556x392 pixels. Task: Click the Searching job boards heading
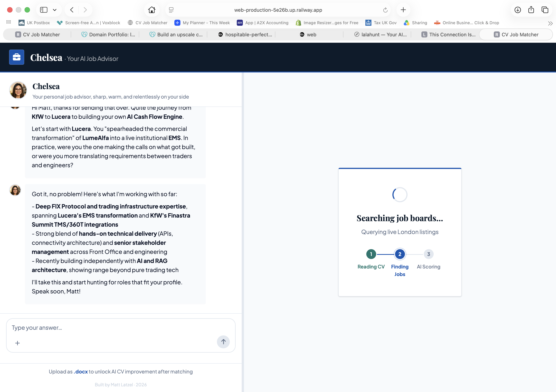400,218
